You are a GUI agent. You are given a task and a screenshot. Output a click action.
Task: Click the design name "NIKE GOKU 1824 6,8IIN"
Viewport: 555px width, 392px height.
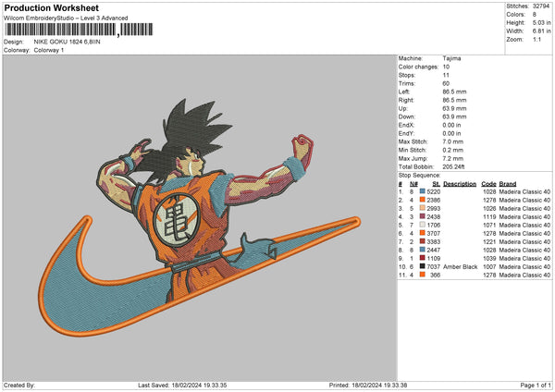click(x=67, y=42)
